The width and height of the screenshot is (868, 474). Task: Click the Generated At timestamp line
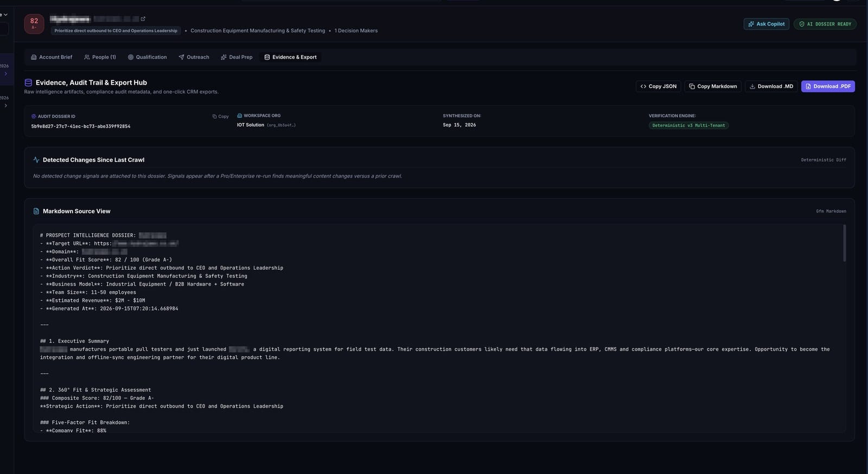(109, 308)
